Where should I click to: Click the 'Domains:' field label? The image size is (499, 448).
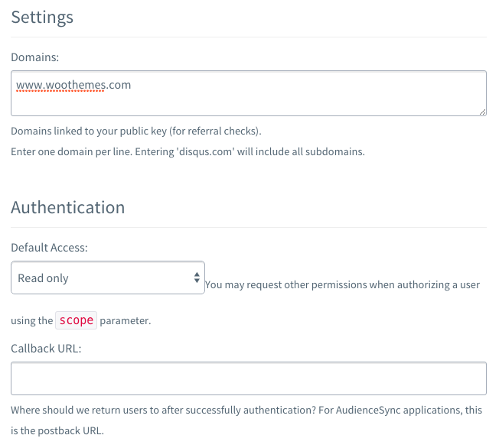pos(35,57)
